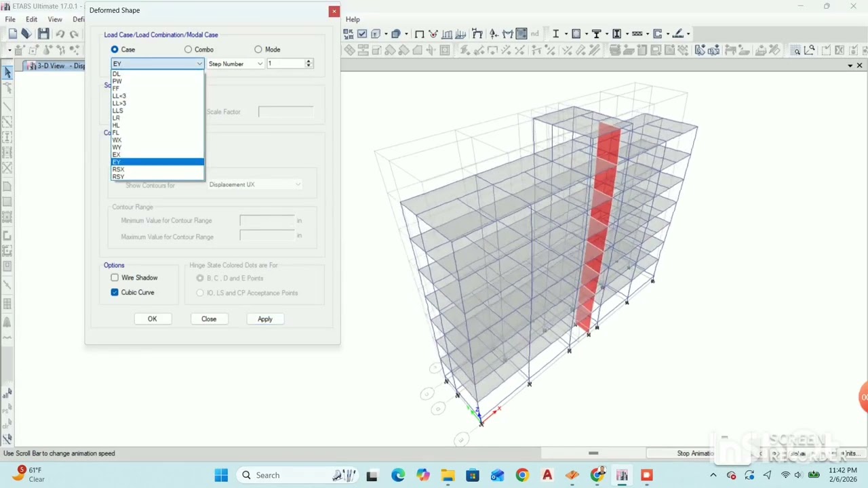This screenshot has height=488, width=868.
Task: Uncheck the Cubic Curve checkbox
Action: coord(115,292)
